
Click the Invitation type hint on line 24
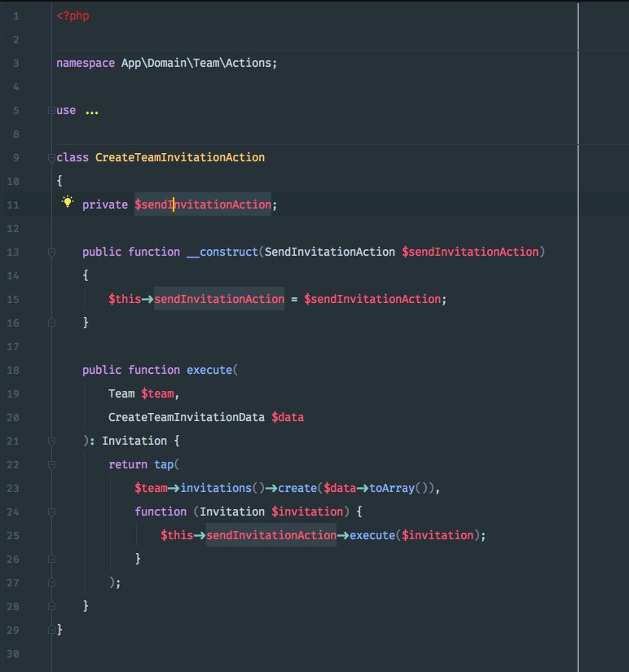[232, 512]
